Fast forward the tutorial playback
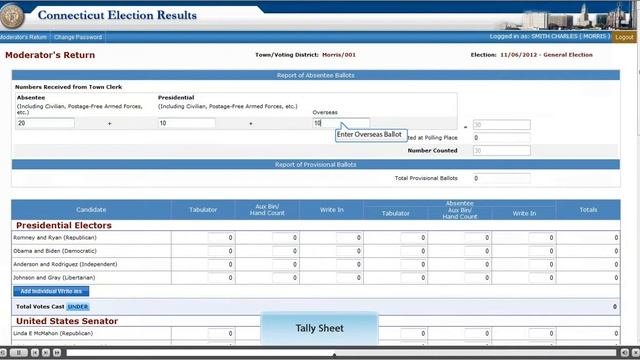 (57, 353)
